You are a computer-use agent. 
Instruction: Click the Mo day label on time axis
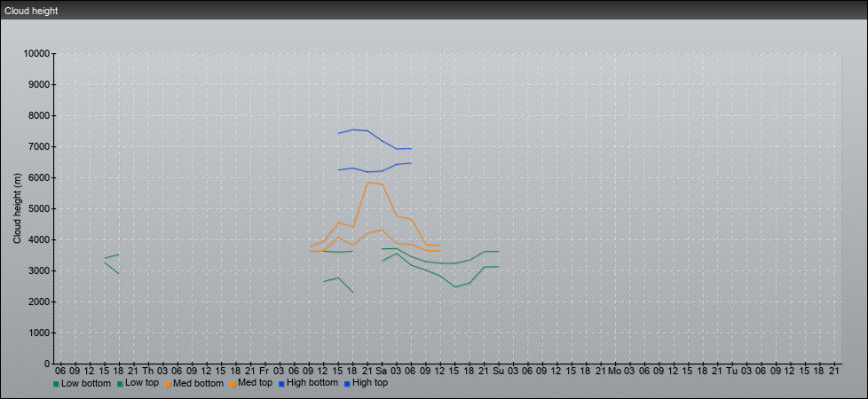click(x=614, y=371)
